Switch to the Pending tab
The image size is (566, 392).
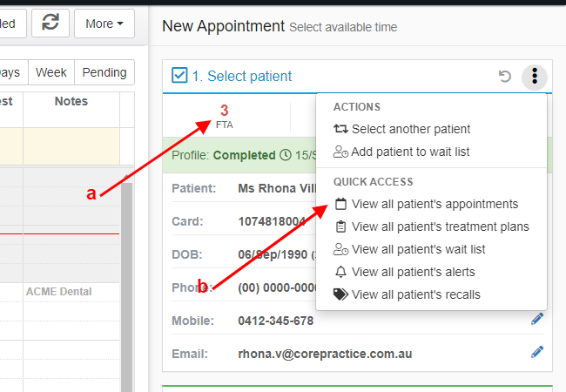(x=104, y=72)
